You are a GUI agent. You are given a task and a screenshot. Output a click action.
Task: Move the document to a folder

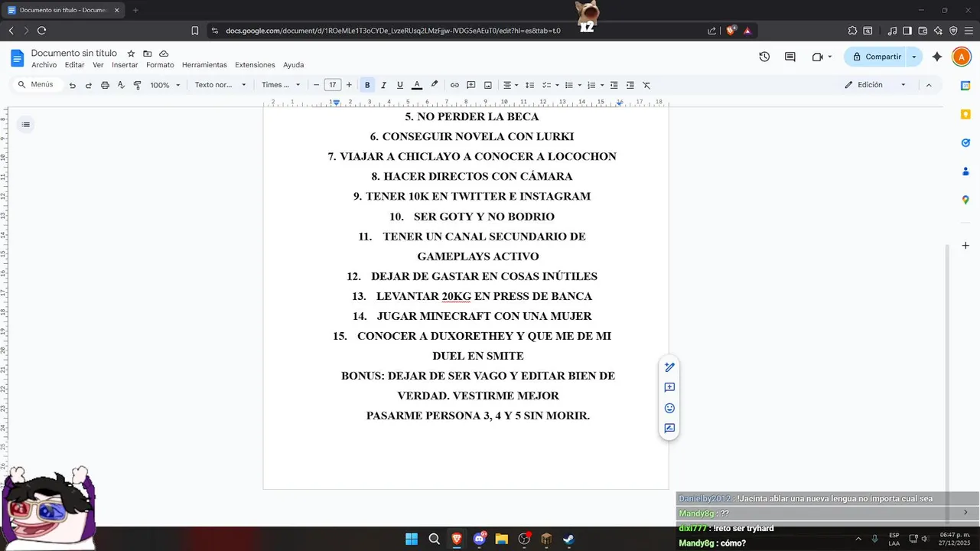pos(147,54)
